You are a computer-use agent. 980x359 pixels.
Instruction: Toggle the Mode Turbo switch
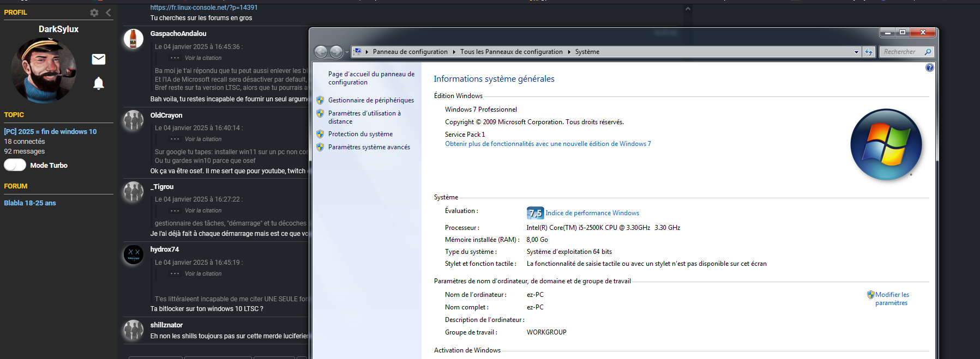pyautogui.click(x=15, y=165)
